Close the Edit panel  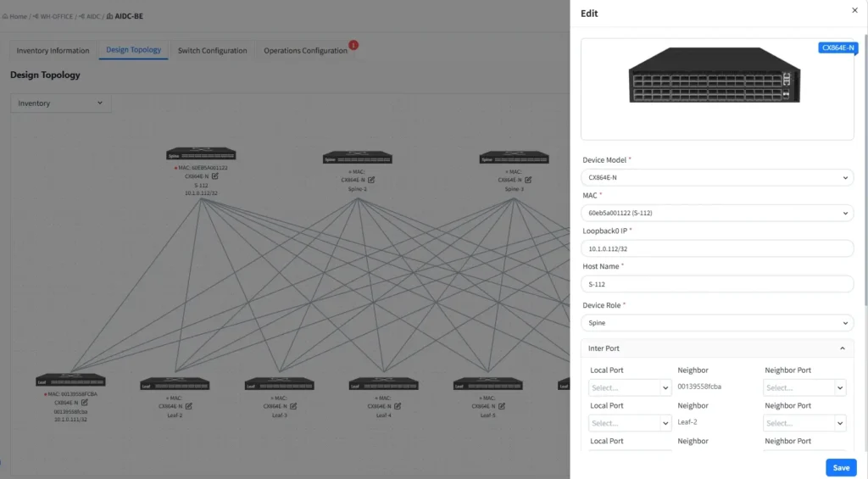(x=854, y=10)
